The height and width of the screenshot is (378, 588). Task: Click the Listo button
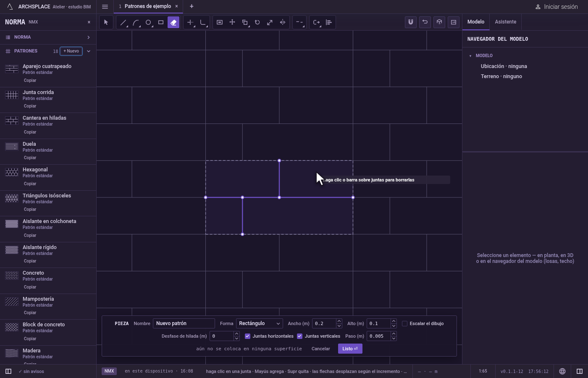coord(350,349)
